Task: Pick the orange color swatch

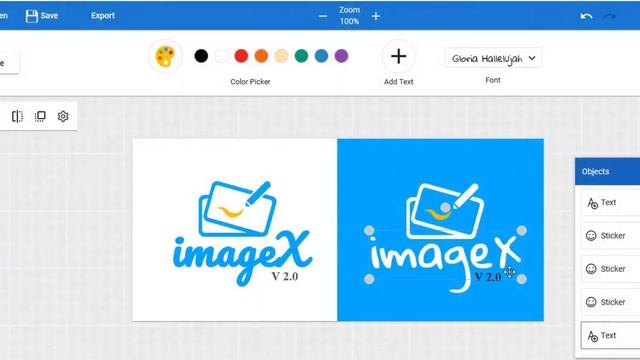Action: tap(261, 56)
